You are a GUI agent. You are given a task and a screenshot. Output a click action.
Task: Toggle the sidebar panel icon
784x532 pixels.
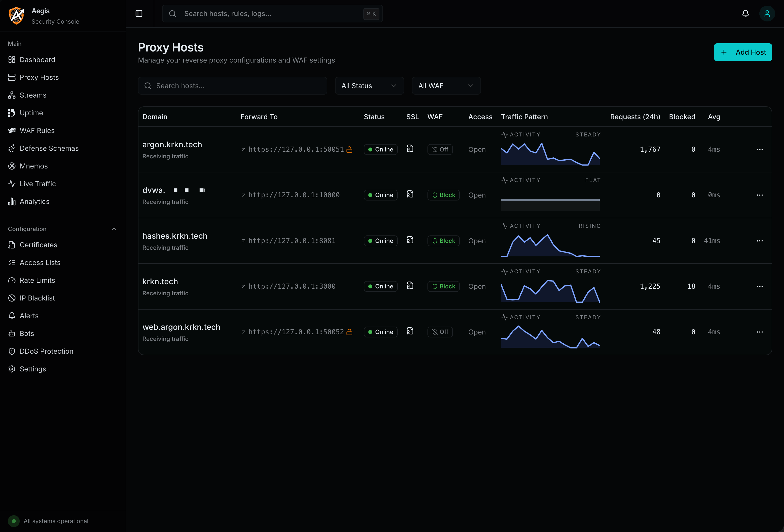(139, 14)
